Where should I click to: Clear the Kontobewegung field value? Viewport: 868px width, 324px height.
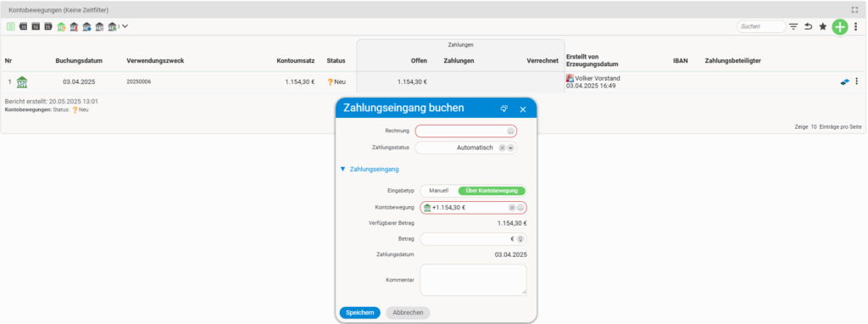pyautogui.click(x=512, y=208)
